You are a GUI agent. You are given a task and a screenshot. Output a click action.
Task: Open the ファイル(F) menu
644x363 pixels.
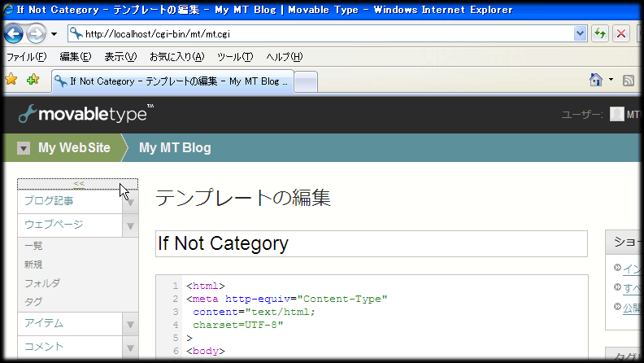pos(26,57)
